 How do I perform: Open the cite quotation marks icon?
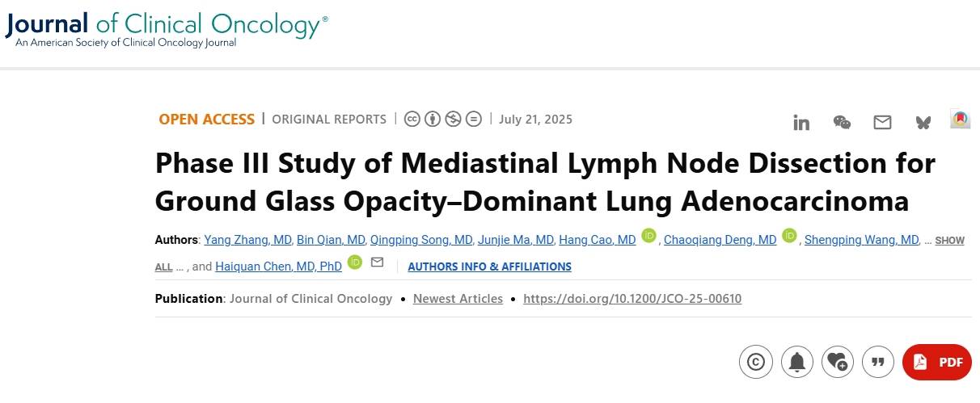click(879, 362)
